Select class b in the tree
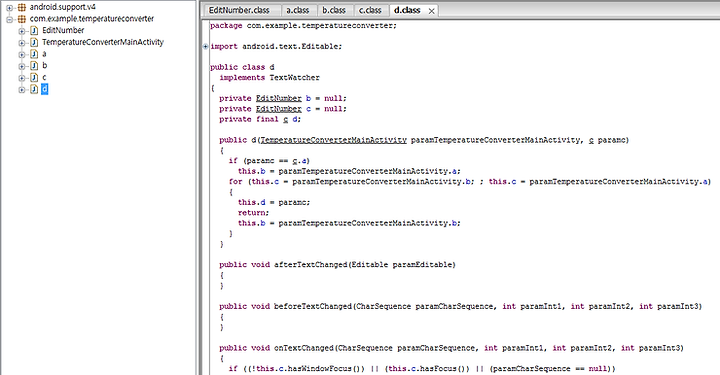The image size is (720, 375). coord(45,66)
